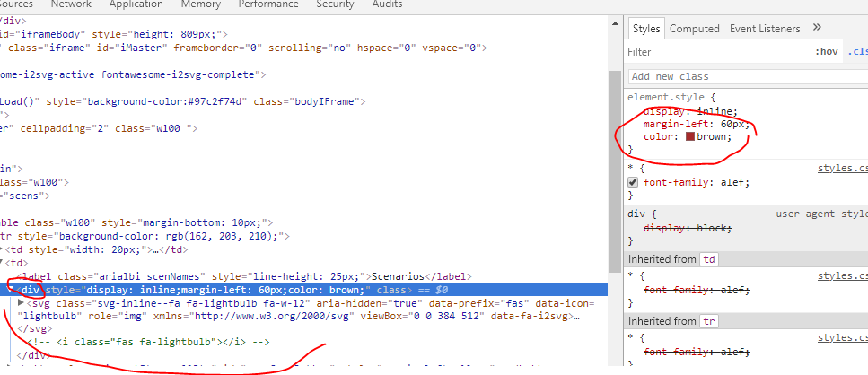
Task: Open the Event Listeners tab
Action: tap(765, 29)
